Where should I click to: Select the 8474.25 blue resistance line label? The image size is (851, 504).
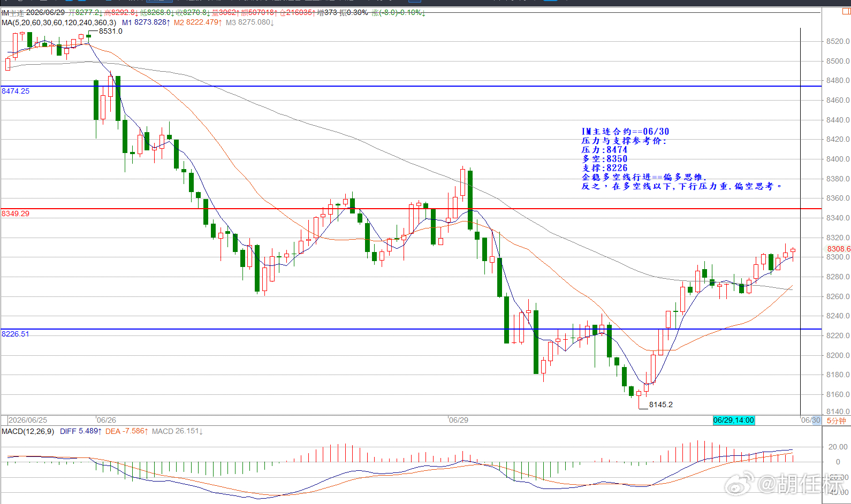[x=16, y=91]
